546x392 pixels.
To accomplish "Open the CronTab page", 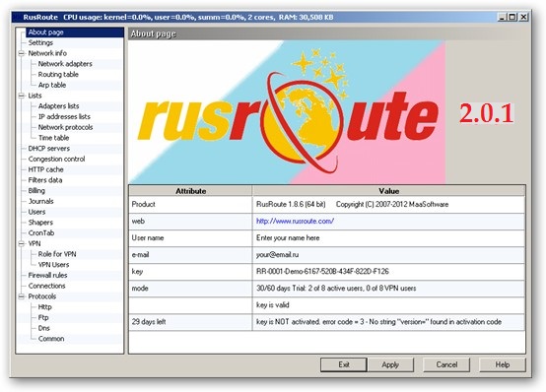I will [41, 232].
